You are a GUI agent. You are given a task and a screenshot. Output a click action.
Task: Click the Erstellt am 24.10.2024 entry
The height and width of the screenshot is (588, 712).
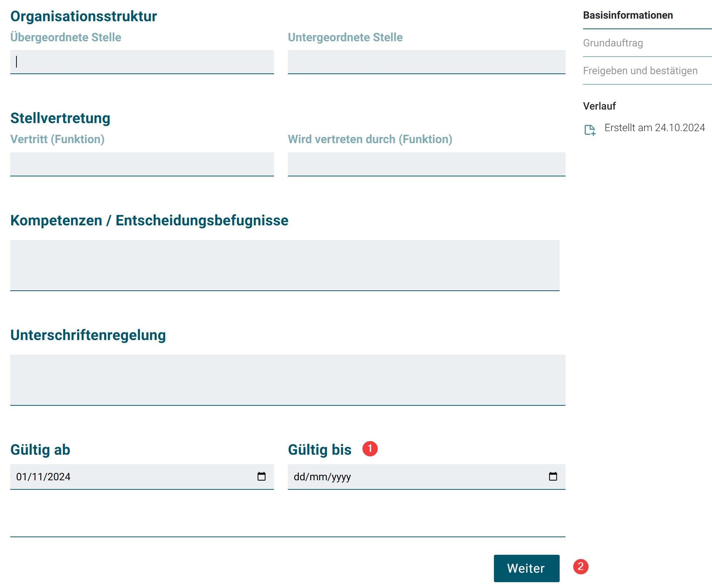[x=654, y=128]
